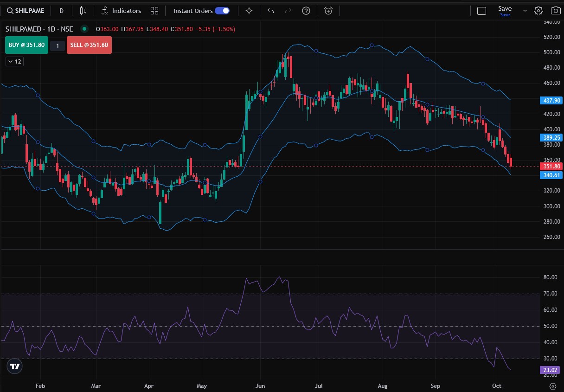Screen dimensions: 564x392
Task: Toggle the Instant Orders switch
Action: (x=222, y=11)
